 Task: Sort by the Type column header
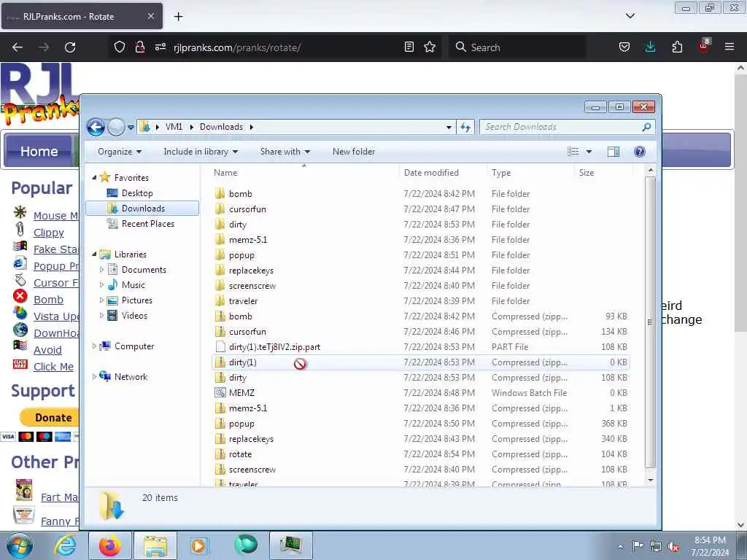(x=530, y=172)
